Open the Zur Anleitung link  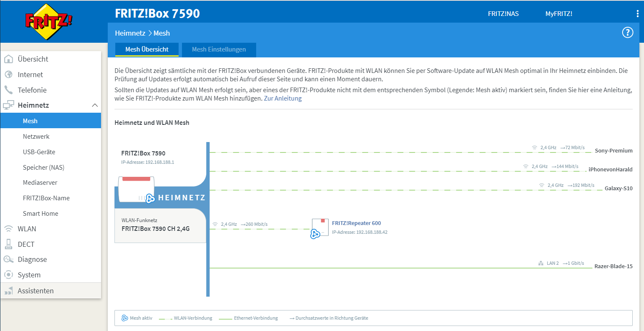283,98
